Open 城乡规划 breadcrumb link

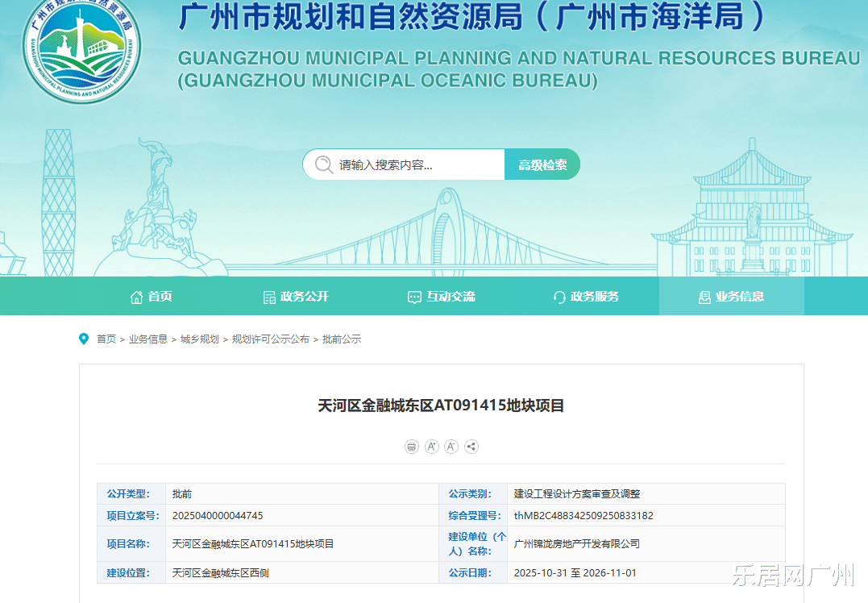199,339
